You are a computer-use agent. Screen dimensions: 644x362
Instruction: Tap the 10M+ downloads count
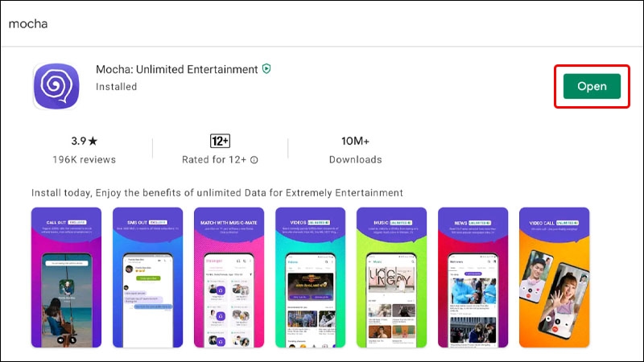pyautogui.click(x=355, y=142)
